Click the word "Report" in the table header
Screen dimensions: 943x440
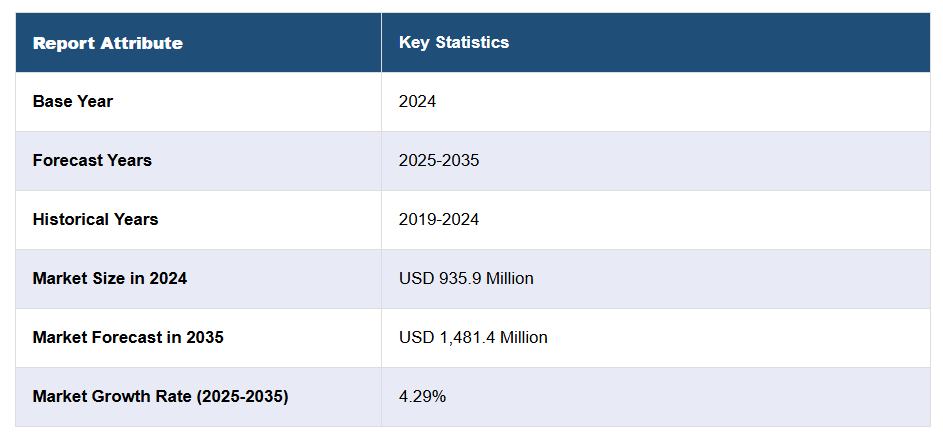[x=62, y=43]
